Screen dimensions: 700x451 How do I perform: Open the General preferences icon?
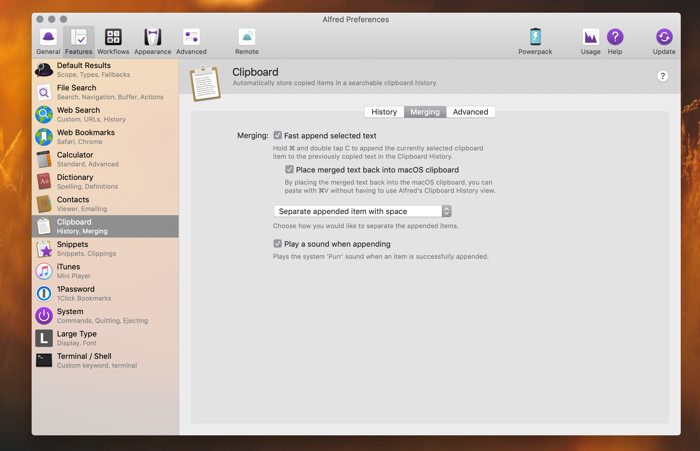[x=48, y=42]
